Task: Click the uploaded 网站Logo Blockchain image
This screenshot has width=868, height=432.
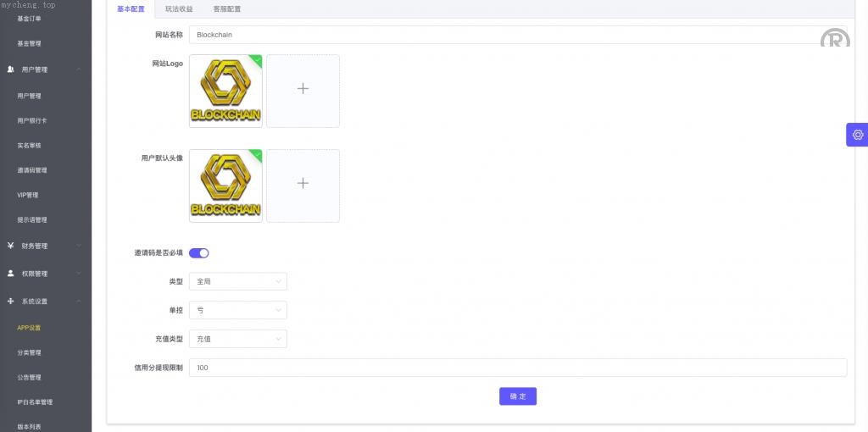Action: (225, 90)
